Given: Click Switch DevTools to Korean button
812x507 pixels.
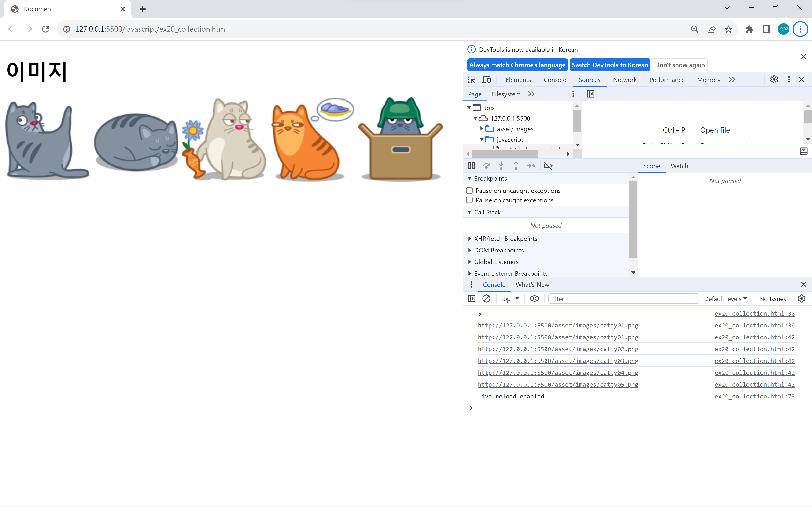Looking at the screenshot, I should point(610,65).
